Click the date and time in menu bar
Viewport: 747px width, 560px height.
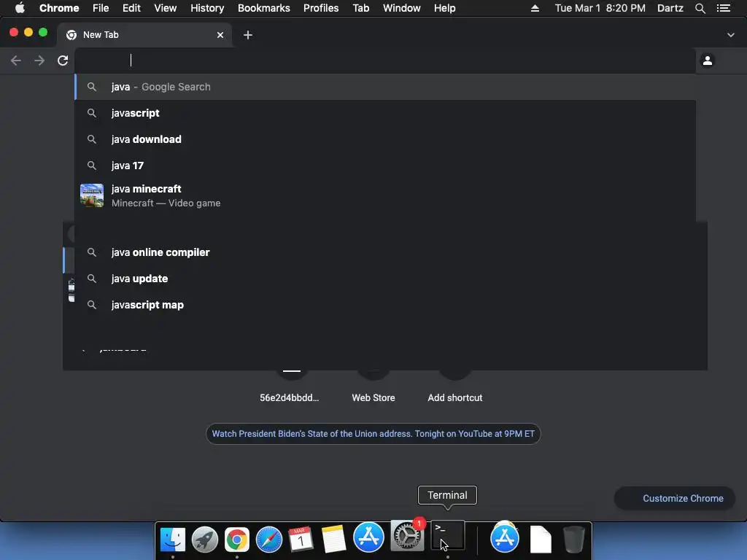click(600, 8)
